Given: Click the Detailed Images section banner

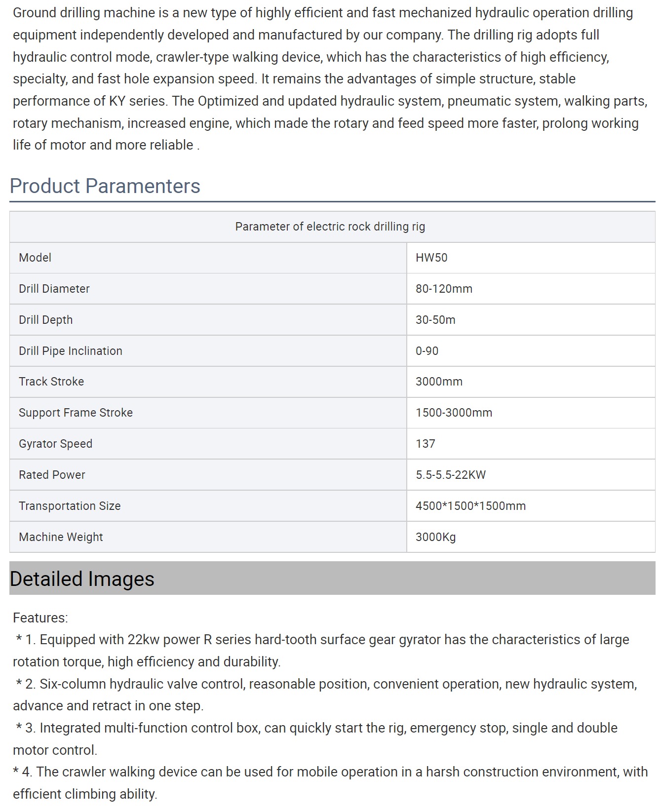Looking at the screenshot, I should click(x=332, y=578).
